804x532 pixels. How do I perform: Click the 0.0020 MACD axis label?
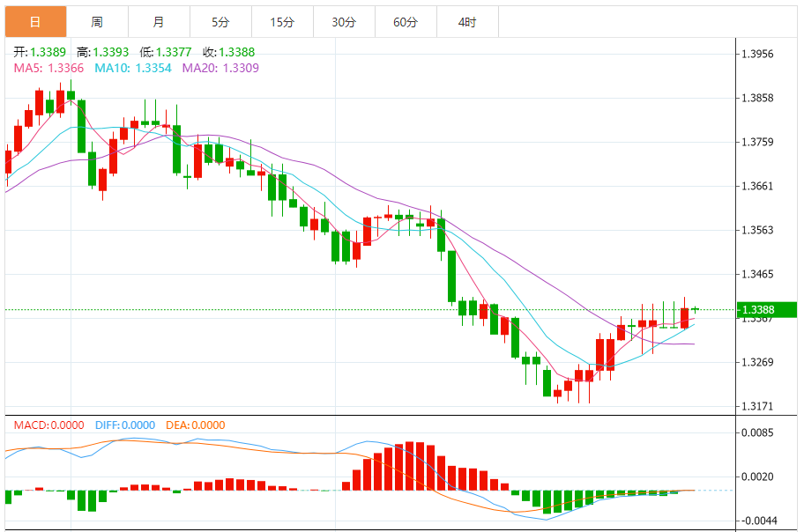pos(757,477)
